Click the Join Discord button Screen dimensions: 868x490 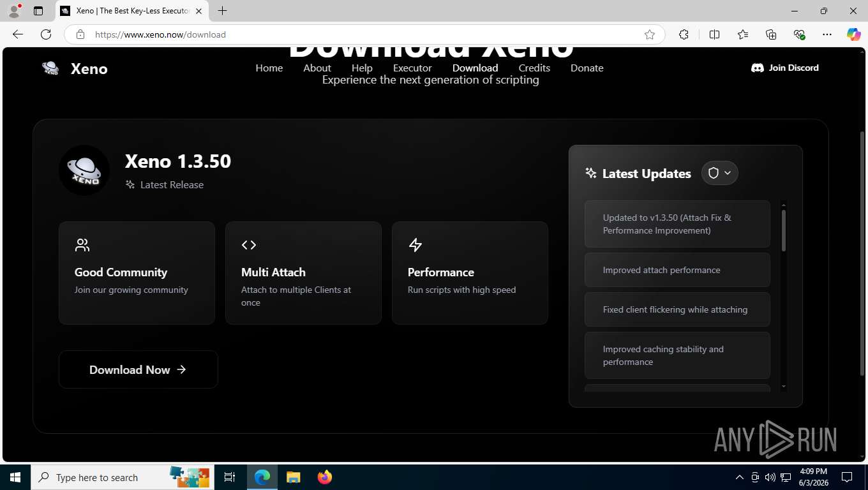click(785, 68)
